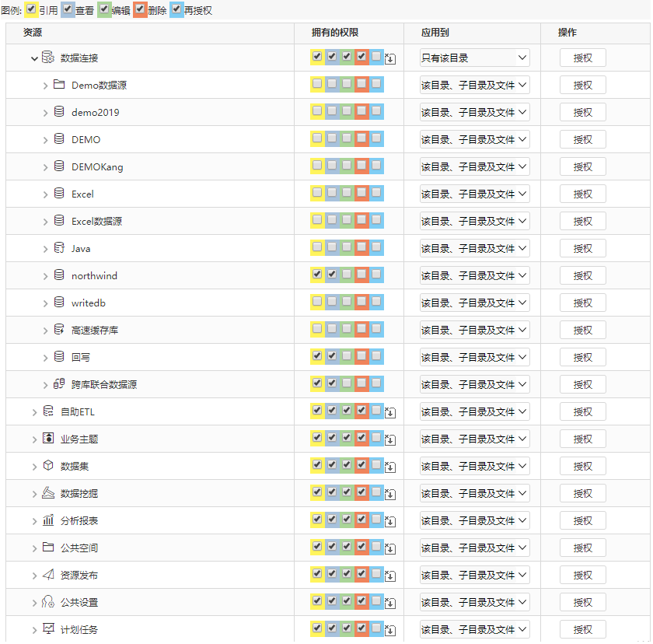Click the 数据集 cube icon

click(x=48, y=465)
